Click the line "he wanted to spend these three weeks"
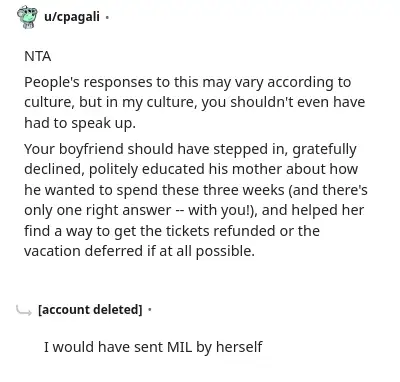Viewport: 400px width, 382px height. pos(196,190)
